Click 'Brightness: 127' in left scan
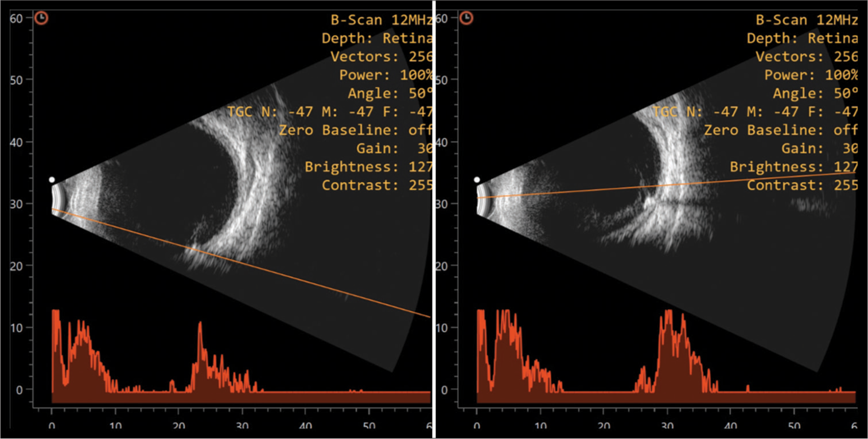 pyautogui.click(x=368, y=167)
